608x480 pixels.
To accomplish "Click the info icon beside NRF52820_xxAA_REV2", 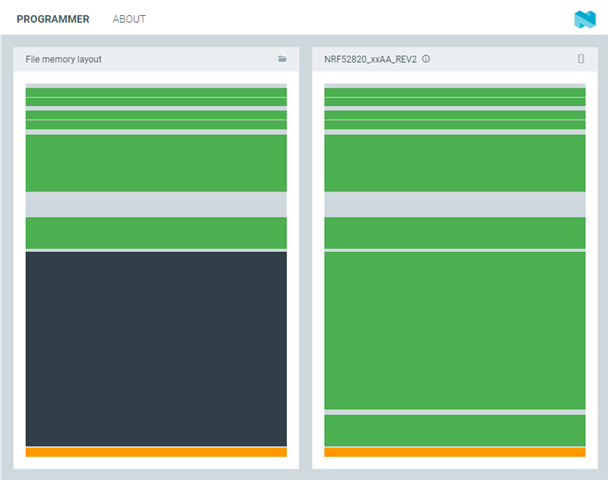I will [426, 59].
